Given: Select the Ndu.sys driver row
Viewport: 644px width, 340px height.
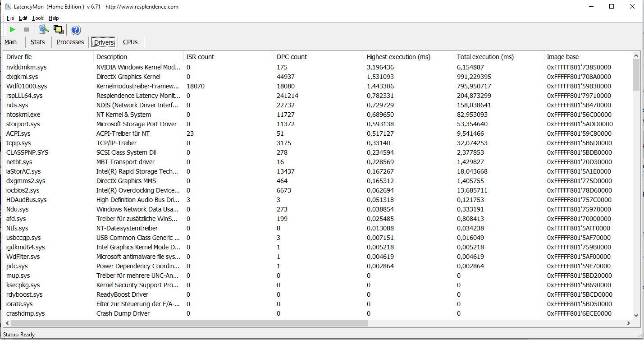Looking at the screenshot, I should pos(318,209).
